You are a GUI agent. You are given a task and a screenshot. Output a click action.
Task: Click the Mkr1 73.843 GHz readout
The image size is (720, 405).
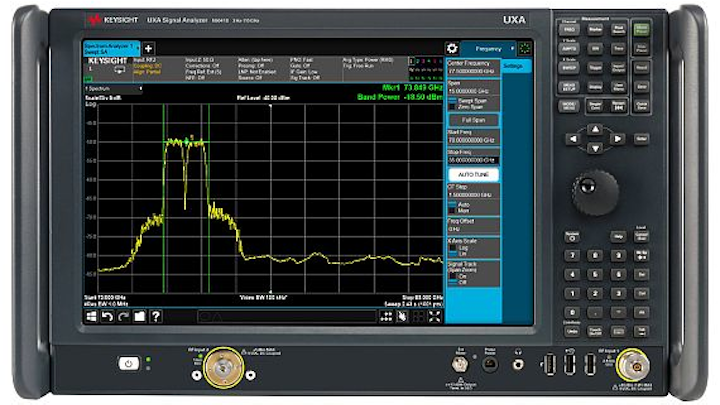pos(412,88)
